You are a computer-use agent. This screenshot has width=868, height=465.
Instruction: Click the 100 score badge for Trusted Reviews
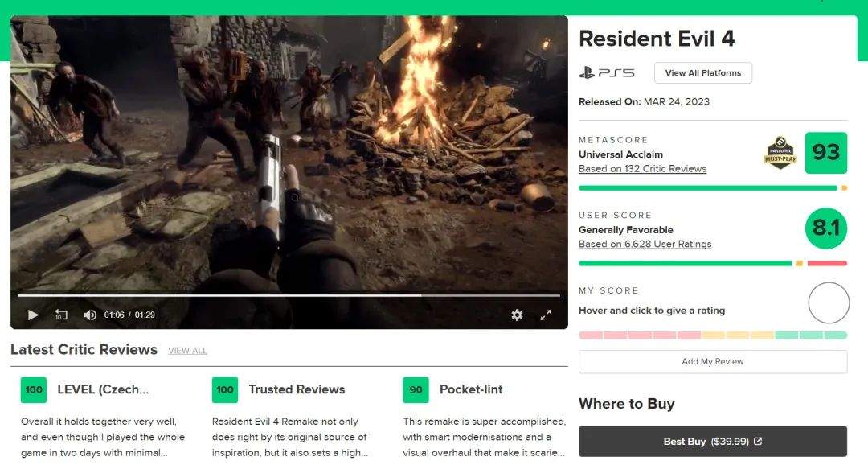(x=225, y=389)
